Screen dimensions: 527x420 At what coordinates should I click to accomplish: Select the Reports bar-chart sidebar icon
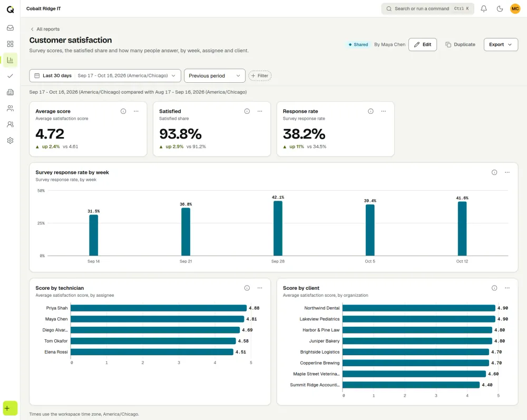pos(10,60)
